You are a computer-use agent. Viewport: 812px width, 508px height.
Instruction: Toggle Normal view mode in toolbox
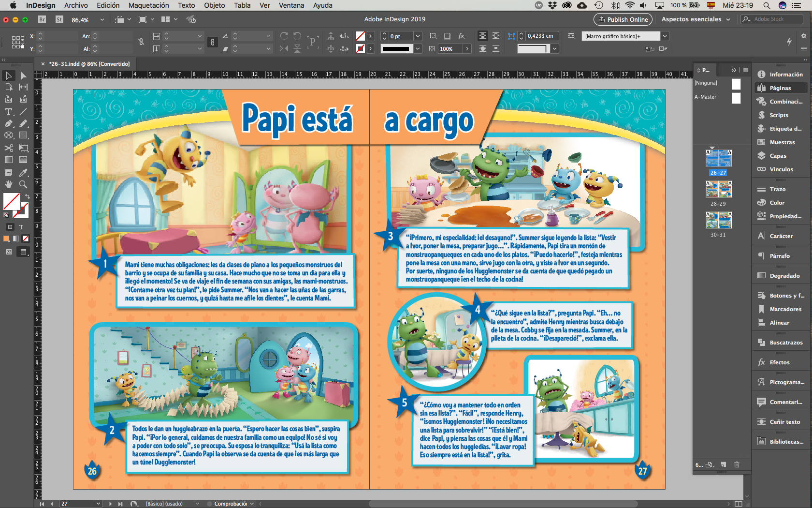coord(9,252)
